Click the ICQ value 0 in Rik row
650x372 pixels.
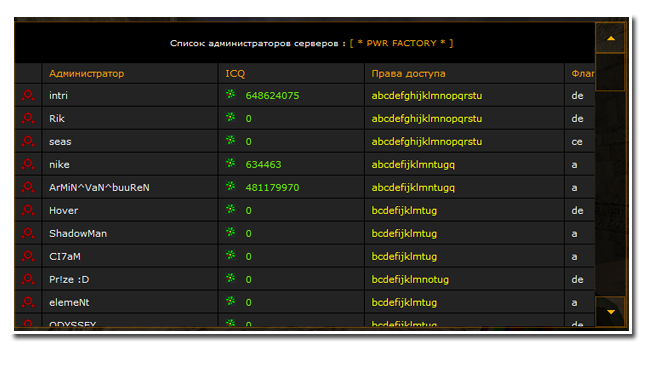pos(248,119)
